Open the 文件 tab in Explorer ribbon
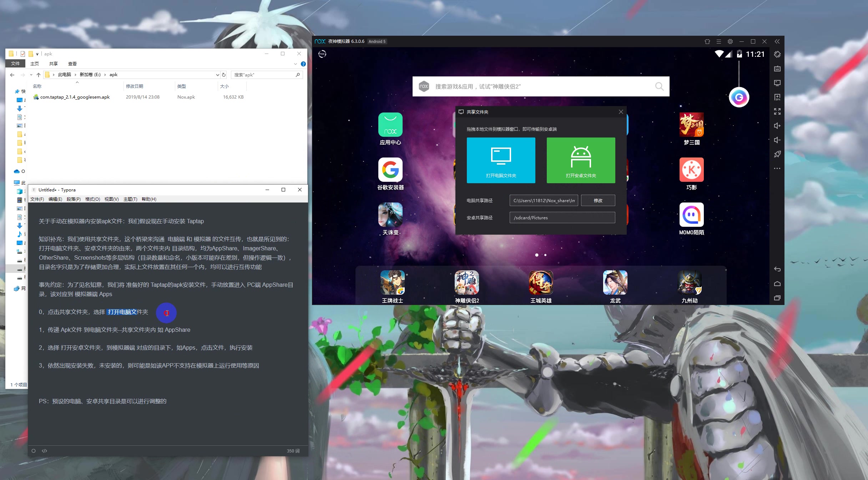 click(15, 64)
